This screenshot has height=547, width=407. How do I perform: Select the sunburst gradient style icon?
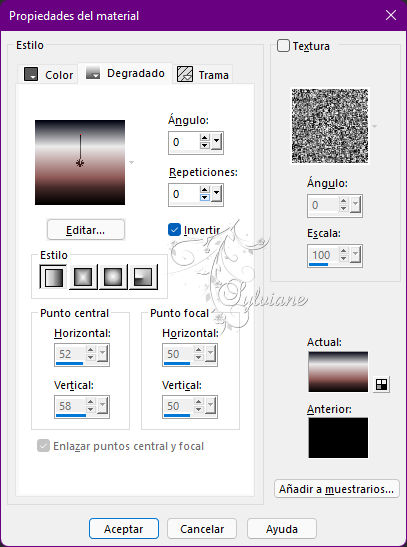point(113,277)
